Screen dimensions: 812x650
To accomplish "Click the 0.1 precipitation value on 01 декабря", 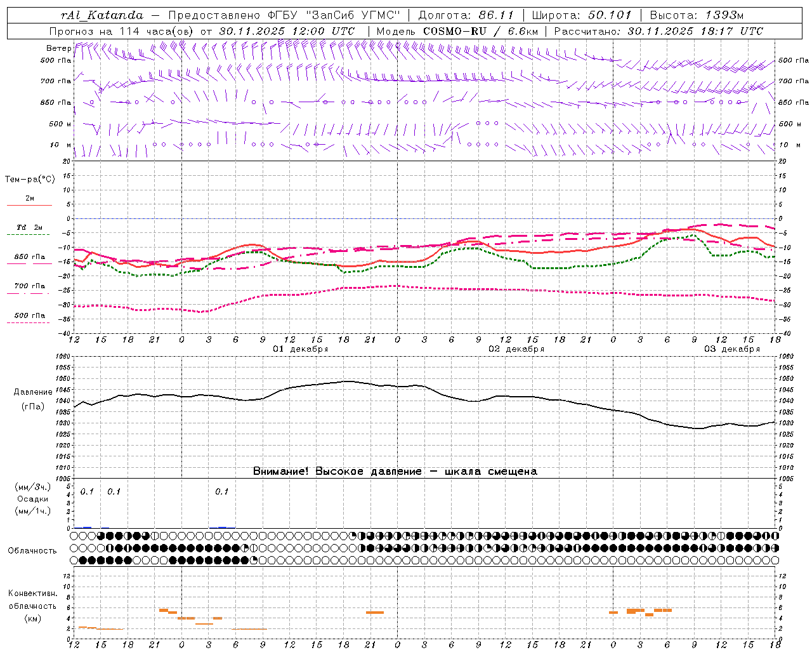I will pos(221,492).
